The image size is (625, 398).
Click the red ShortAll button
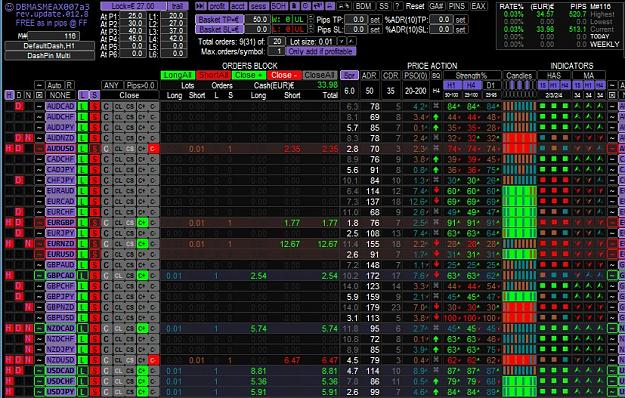(213, 75)
